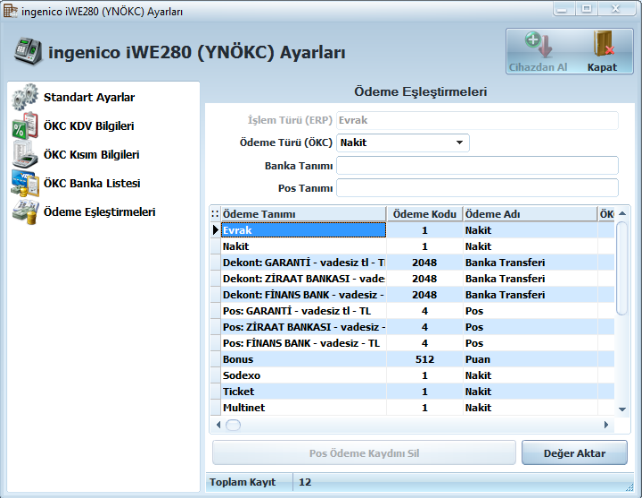This screenshot has height=498, width=642.
Task: Click the horizontal scrollbar right arrow
Action: tap(606, 425)
